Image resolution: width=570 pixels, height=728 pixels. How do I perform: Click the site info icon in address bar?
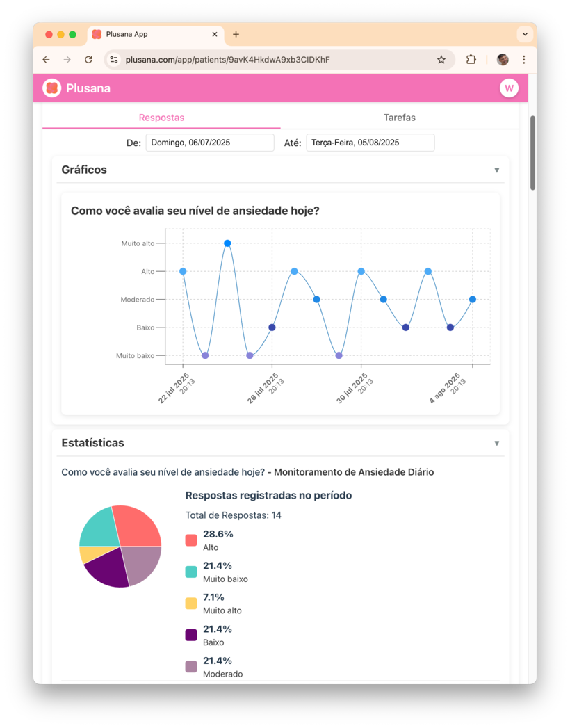point(114,60)
